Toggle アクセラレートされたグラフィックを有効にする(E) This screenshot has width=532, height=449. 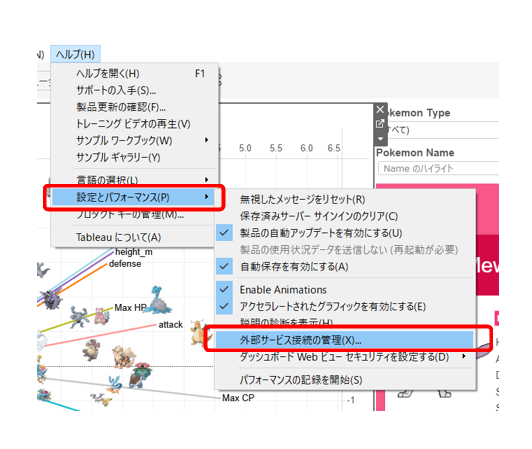[345, 306]
